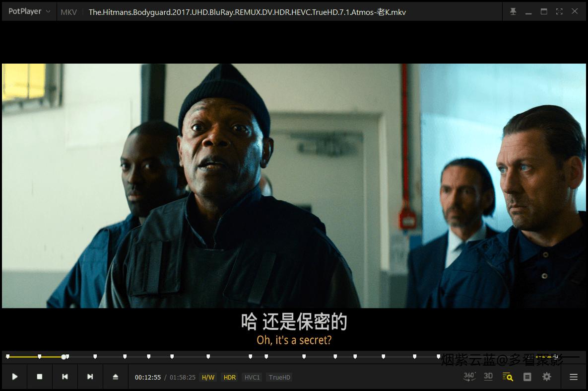The width and height of the screenshot is (588, 391).
Task: Click the PotPlayer menu label
Action: 24,11
